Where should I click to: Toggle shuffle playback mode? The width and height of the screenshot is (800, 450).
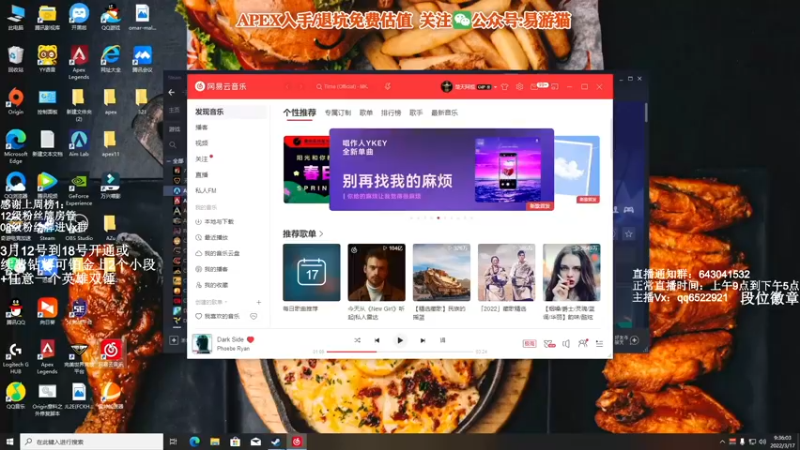tap(357, 340)
